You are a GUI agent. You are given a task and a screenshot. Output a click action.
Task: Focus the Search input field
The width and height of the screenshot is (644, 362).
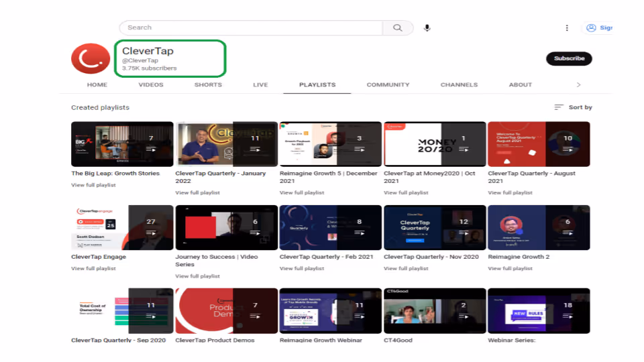tap(251, 27)
